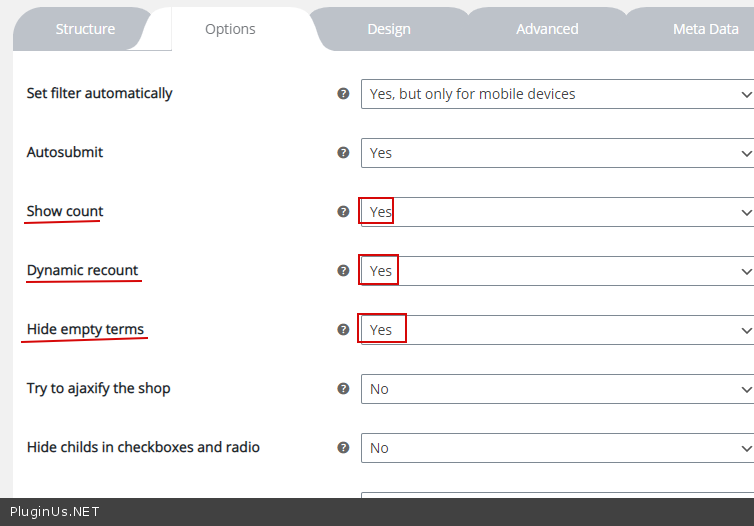Click the Dynamic recount help icon

coord(343,271)
